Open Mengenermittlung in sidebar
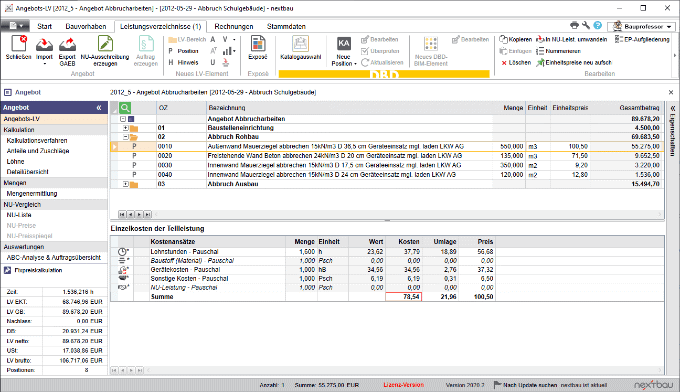Viewport: 680px width, 392px height. 32,193
